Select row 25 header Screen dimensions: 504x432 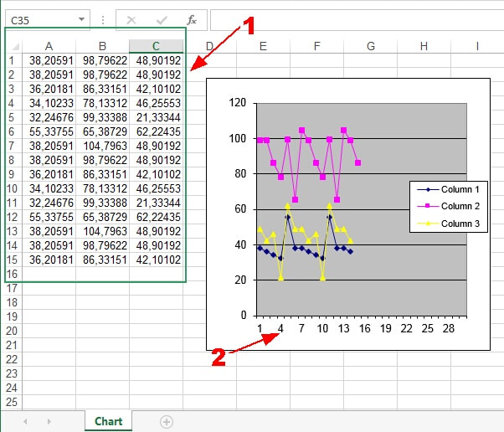[12, 402]
